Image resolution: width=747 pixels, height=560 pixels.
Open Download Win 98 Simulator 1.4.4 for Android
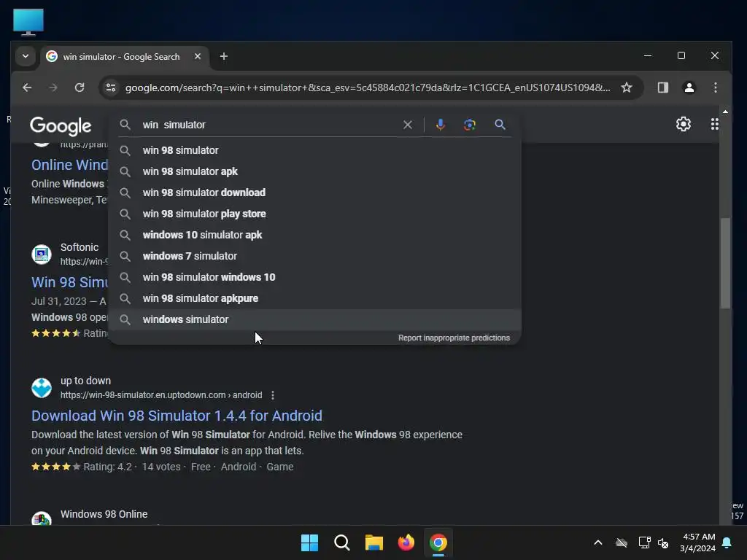click(x=177, y=416)
